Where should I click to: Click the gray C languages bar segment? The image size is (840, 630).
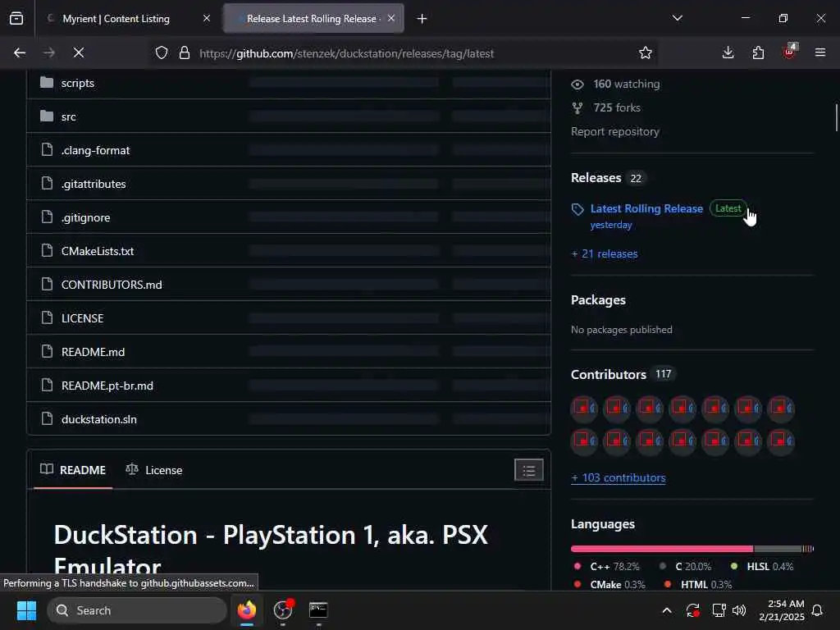[x=778, y=549]
